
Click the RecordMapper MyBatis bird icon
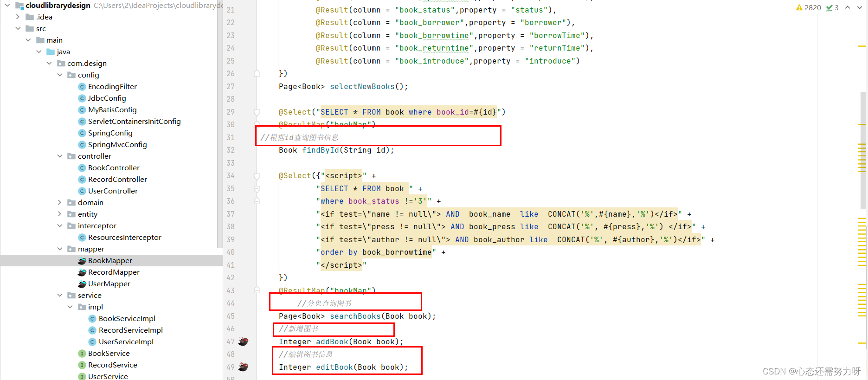(82, 272)
